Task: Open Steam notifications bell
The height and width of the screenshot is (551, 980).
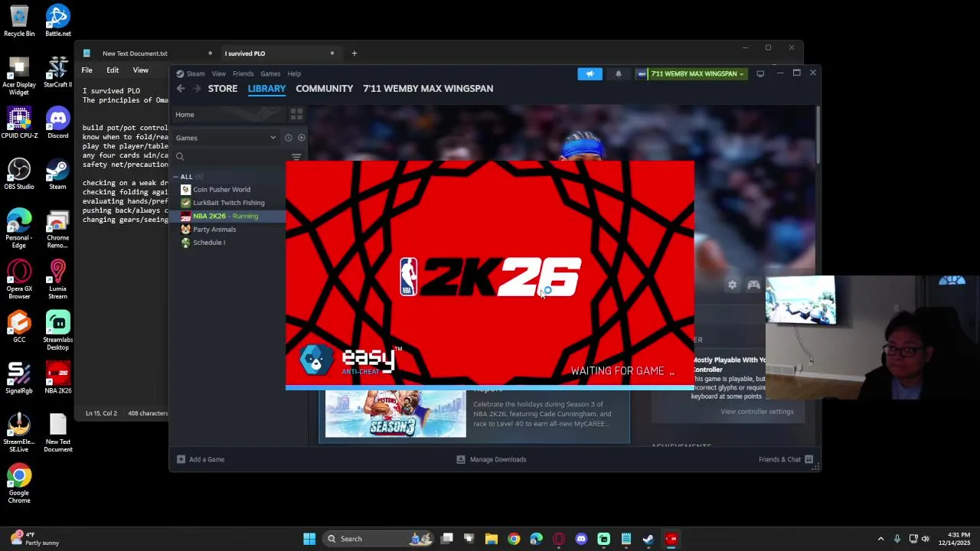Action: click(619, 73)
